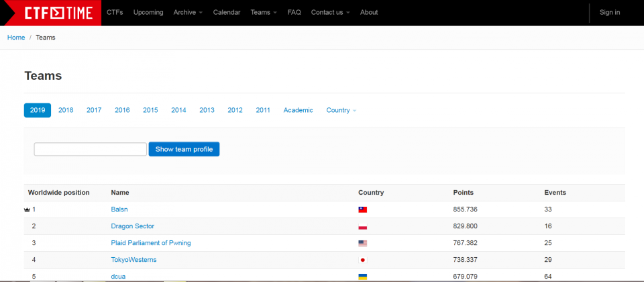Screen dimensions: 644x282
Task: Open the Calendar page
Action: click(x=227, y=12)
